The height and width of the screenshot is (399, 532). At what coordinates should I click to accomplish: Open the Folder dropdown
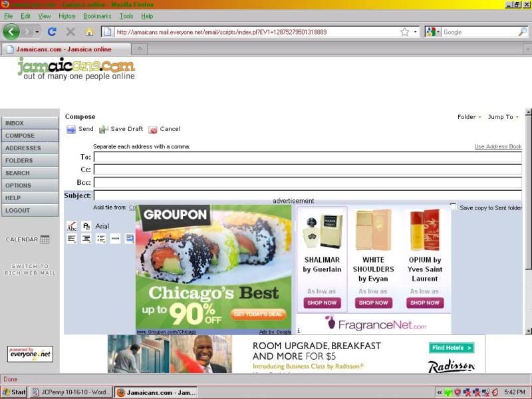pyautogui.click(x=469, y=117)
